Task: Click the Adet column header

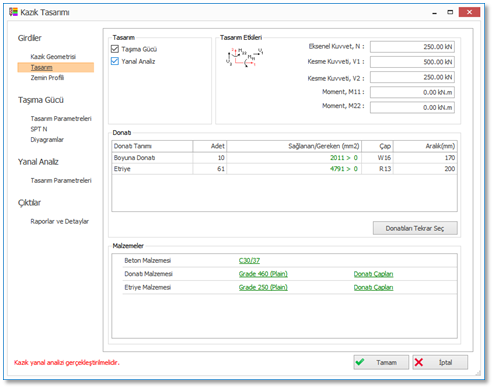Action: pyautogui.click(x=210, y=146)
